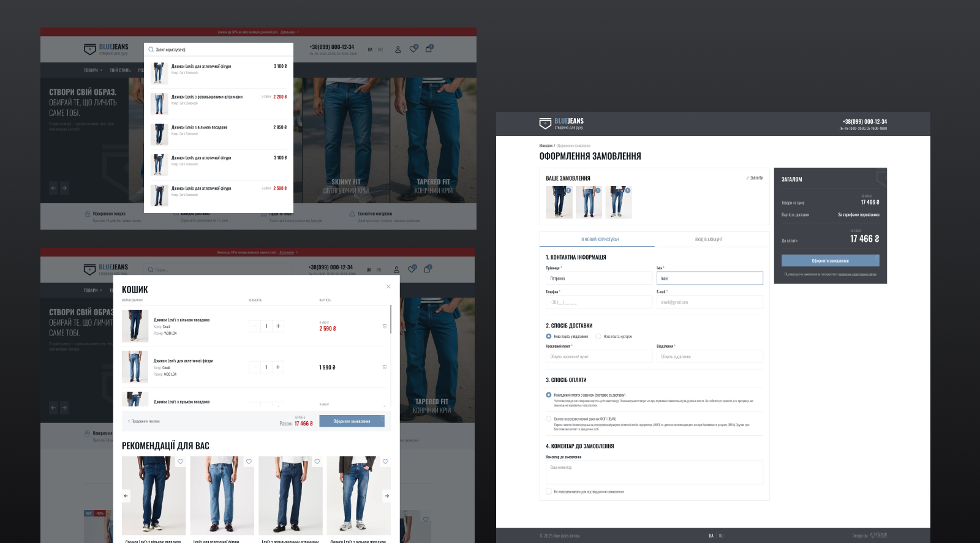The width and height of the screenshot is (980, 543).
Task: Open first order thumbnail with badge 2
Action: point(559,203)
